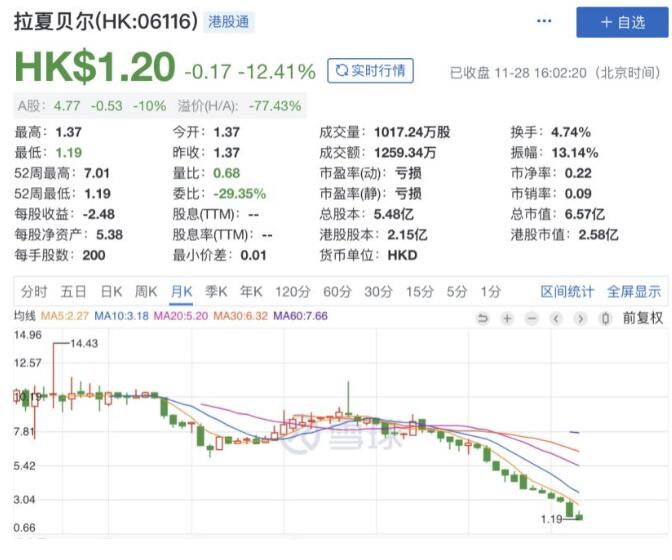The image size is (672, 560).
Task: Click the 货币单位 value HKD
Action: (x=402, y=255)
